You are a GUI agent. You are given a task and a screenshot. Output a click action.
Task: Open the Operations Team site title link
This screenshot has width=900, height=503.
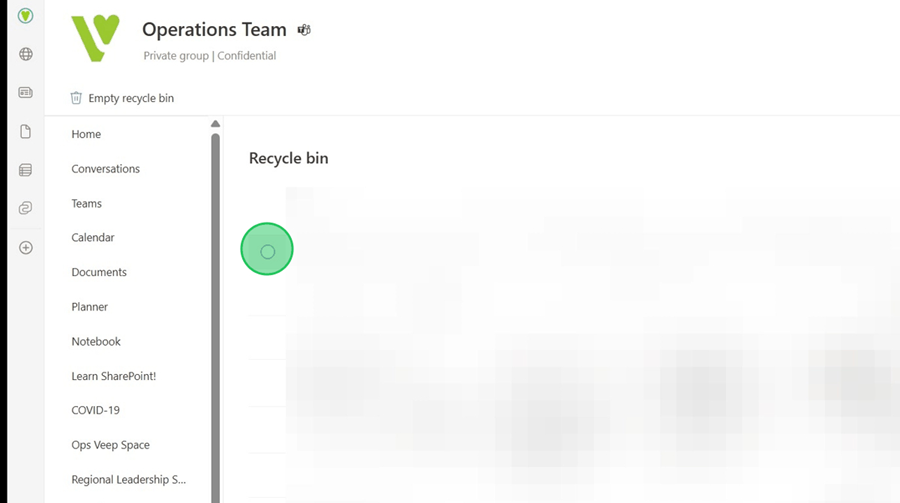point(214,30)
